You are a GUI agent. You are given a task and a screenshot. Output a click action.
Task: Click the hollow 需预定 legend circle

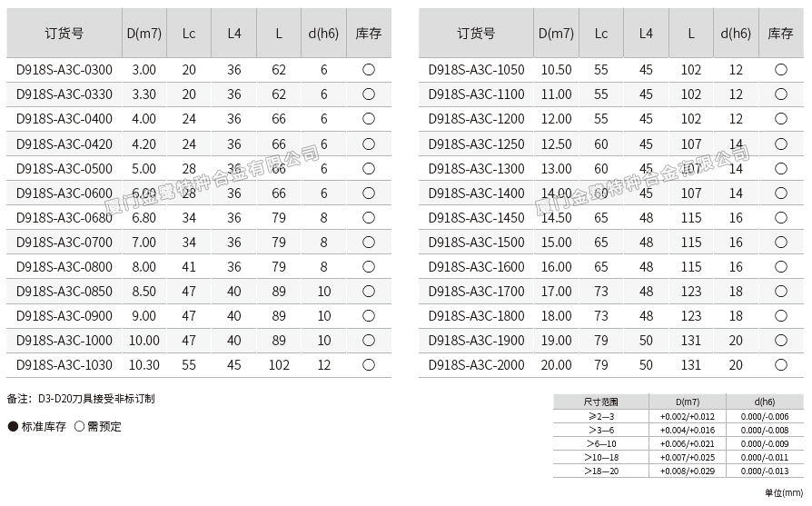(x=79, y=427)
